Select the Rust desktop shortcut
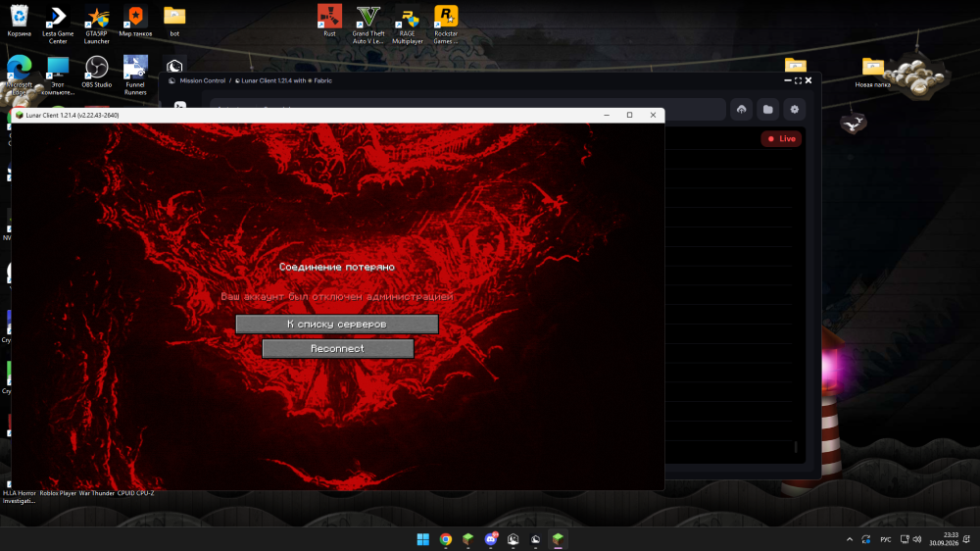Image resolution: width=980 pixels, height=551 pixels. [329, 21]
